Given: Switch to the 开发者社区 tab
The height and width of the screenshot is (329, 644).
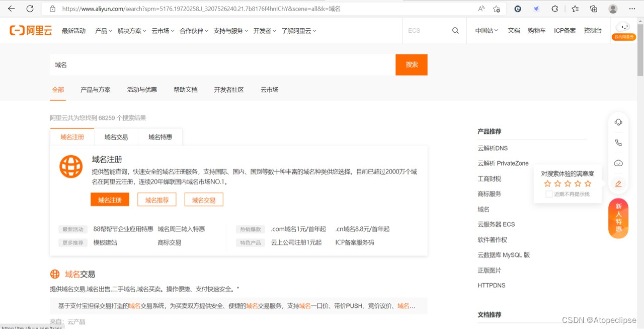Looking at the screenshot, I should (229, 90).
